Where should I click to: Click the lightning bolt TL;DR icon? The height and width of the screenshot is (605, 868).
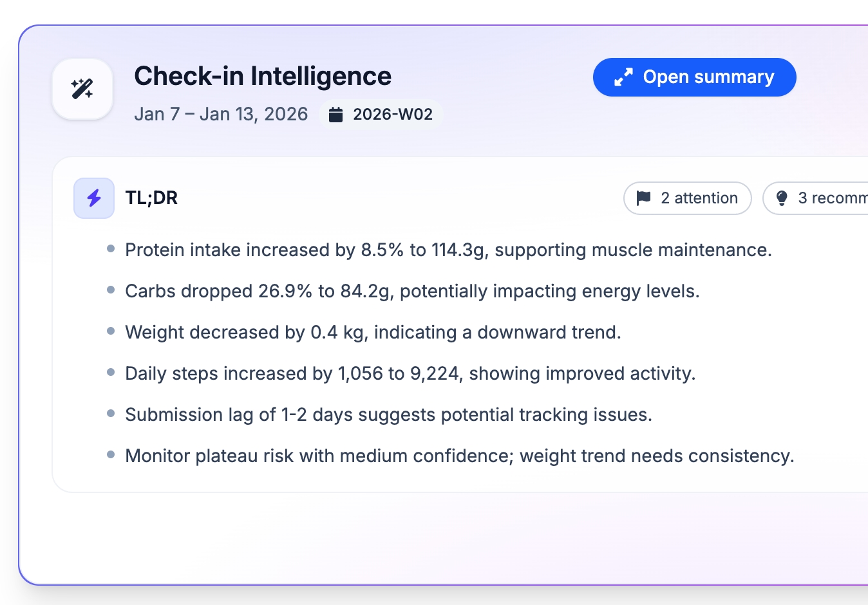point(94,198)
